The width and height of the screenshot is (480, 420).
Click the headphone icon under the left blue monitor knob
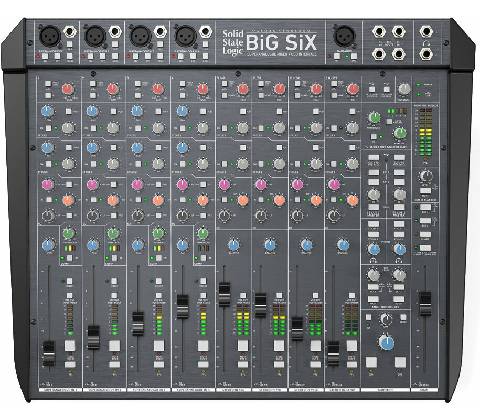click(373, 260)
